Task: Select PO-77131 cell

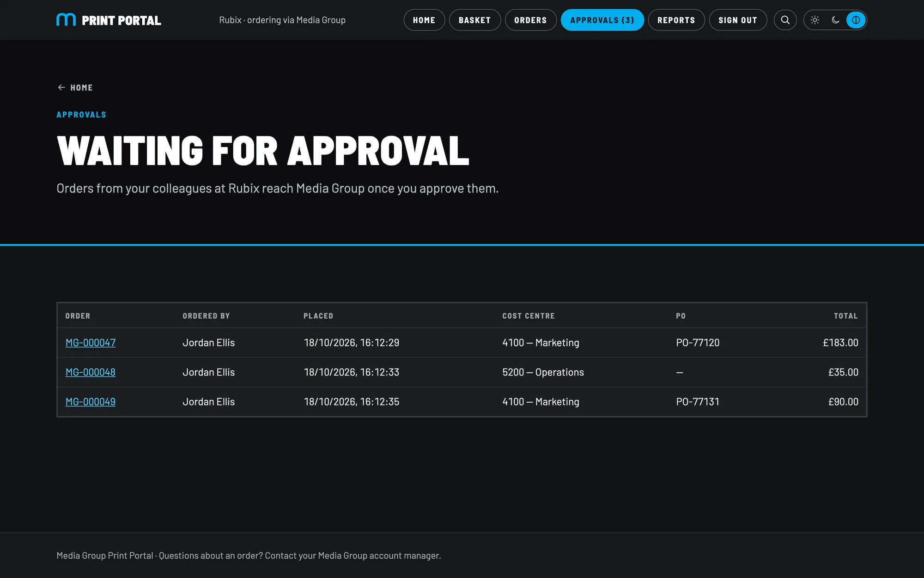Action: (x=698, y=402)
